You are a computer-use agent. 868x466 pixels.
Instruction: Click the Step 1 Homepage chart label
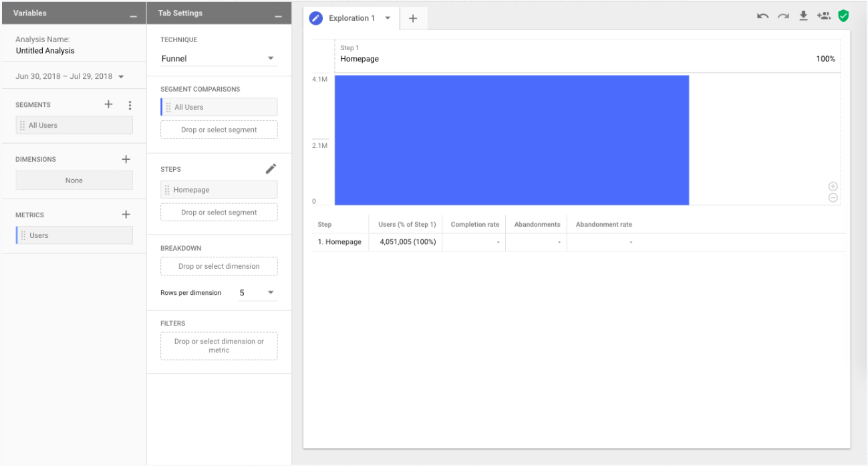(x=359, y=54)
